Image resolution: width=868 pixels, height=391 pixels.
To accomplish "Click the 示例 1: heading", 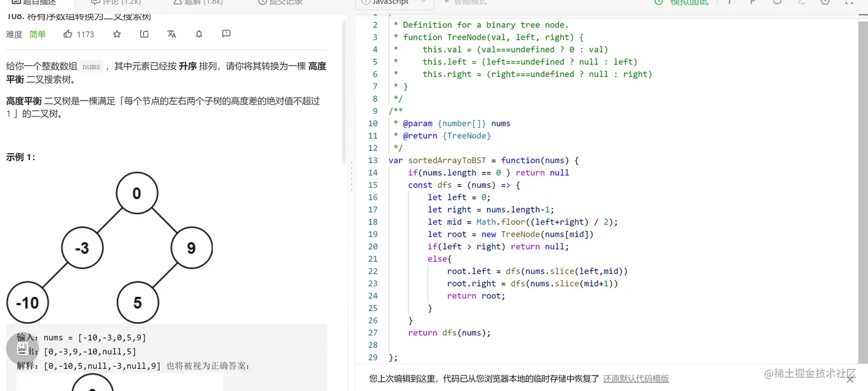I will pos(21,157).
